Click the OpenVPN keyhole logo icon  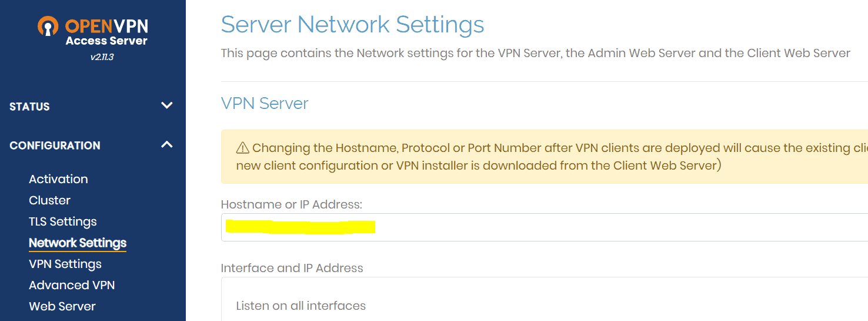(48, 27)
